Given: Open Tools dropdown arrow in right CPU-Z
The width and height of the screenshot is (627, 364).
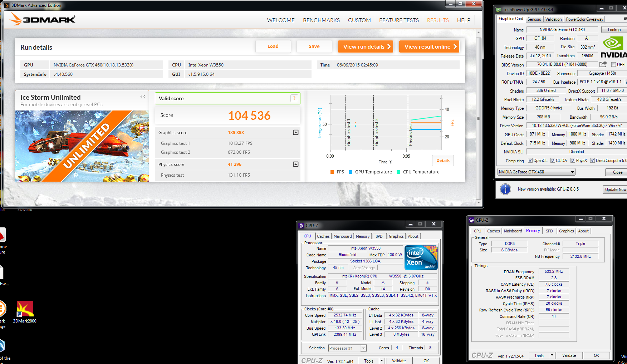Looking at the screenshot, I should (552, 355).
